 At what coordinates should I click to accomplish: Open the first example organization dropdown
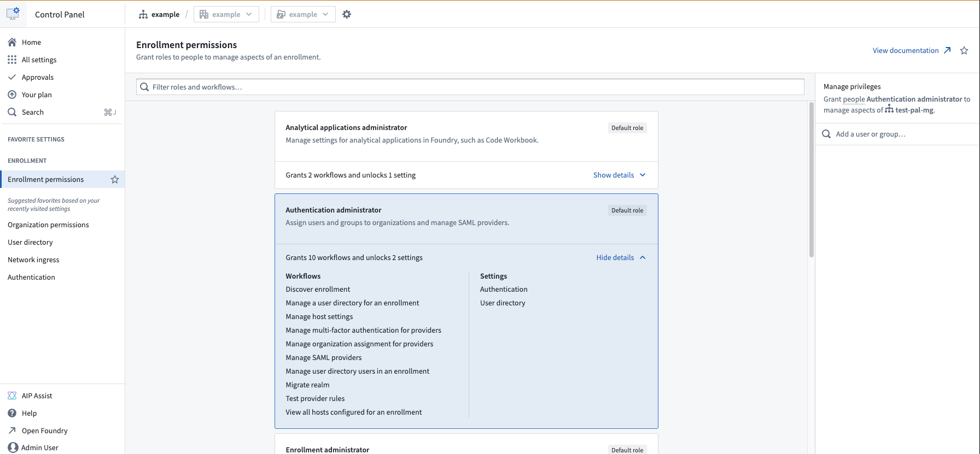[226, 14]
